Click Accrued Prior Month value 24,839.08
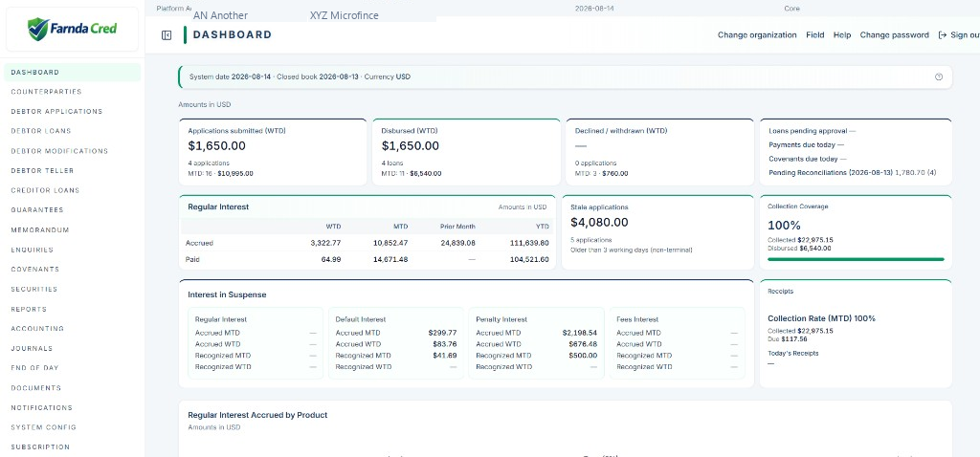Viewport: 980px width, 457px height. tap(457, 243)
